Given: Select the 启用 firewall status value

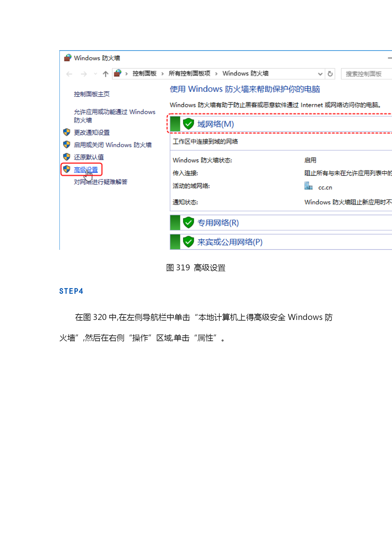Looking at the screenshot, I should (310, 160).
